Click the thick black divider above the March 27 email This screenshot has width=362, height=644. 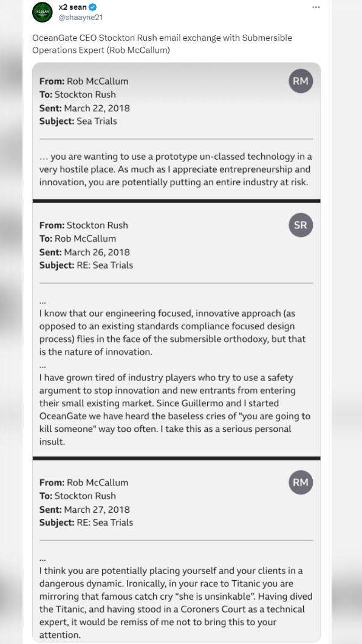click(x=177, y=458)
